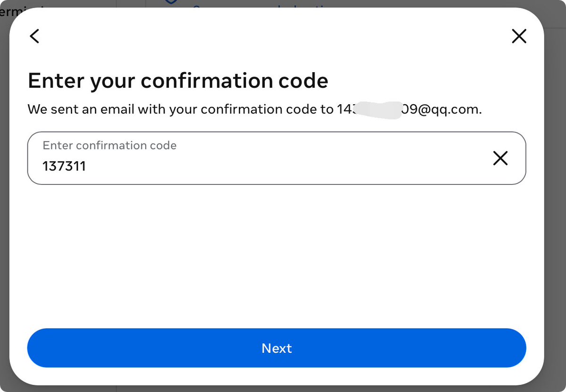Image resolution: width=566 pixels, height=392 pixels.
Task: Click the entered code 137311
Action: click(x=64, y=166)
